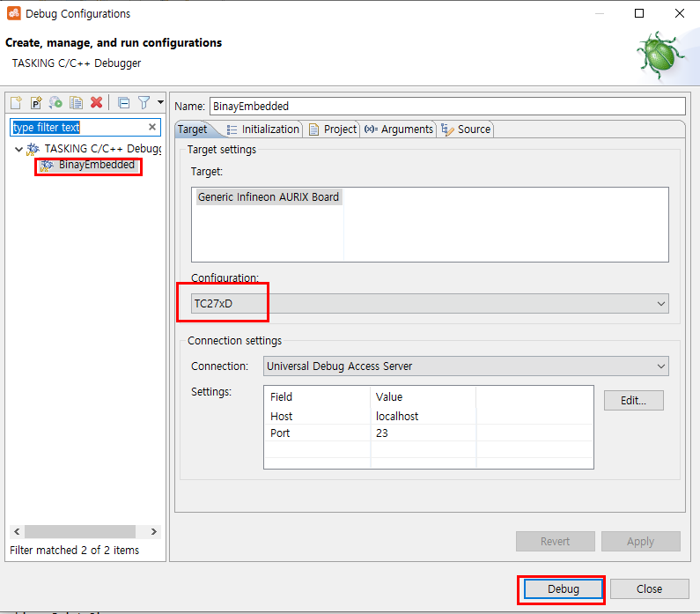Click the Export launch configuration icon
Screen dimensions: 700x614
[55, 103]
